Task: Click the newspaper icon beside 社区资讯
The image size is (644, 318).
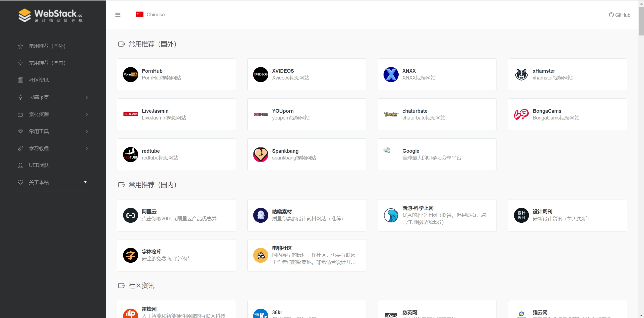Action: (x=21, y=80)
